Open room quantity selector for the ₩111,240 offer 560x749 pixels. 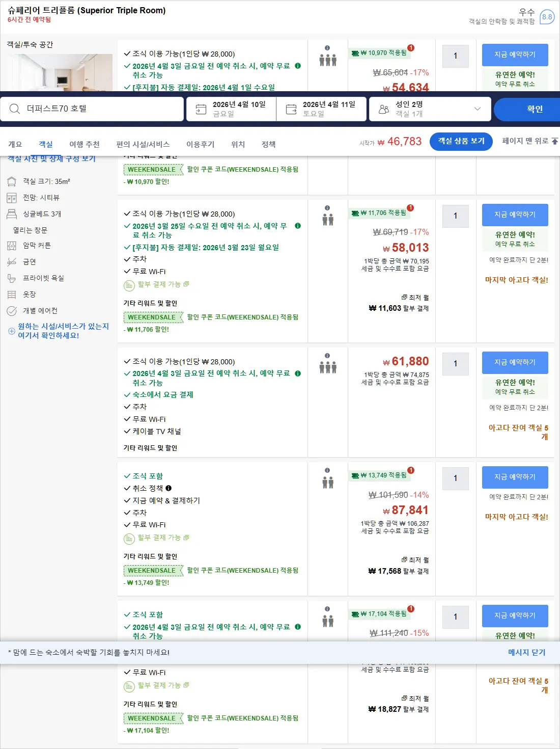(x=456, y=617)
